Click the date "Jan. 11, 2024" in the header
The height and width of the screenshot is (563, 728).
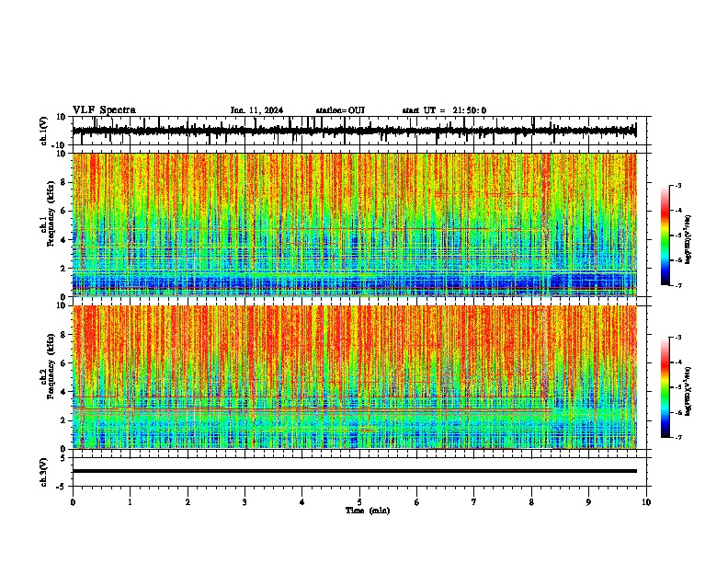[256, 110]
